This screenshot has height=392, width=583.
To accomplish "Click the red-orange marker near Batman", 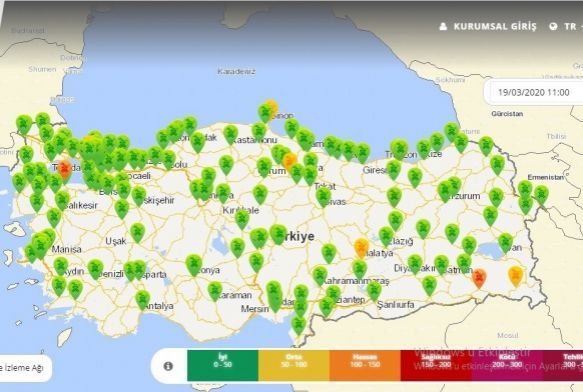I will coord(479,278).
